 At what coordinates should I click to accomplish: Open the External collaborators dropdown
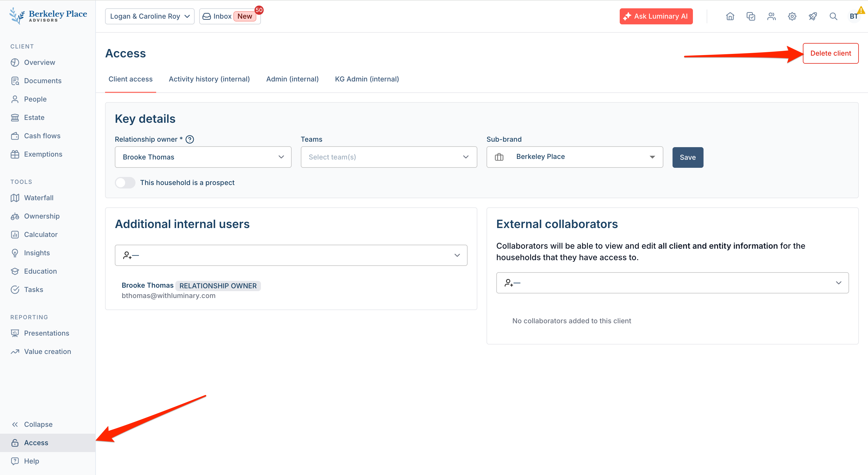(x=672, y=283)
